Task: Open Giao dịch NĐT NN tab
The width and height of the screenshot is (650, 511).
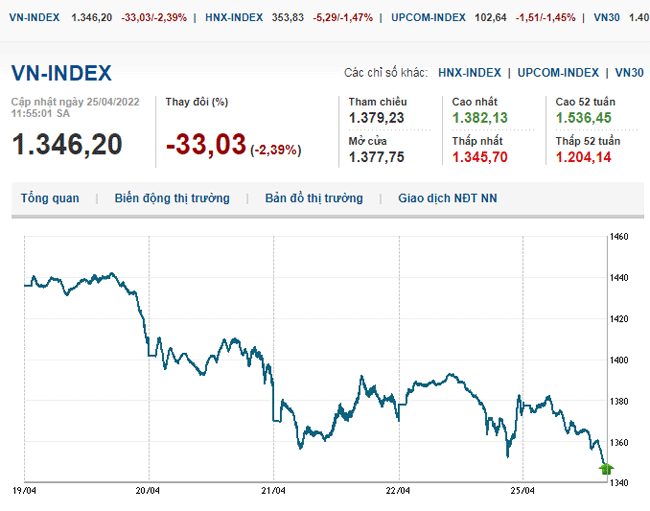Action: click(447, 198)
